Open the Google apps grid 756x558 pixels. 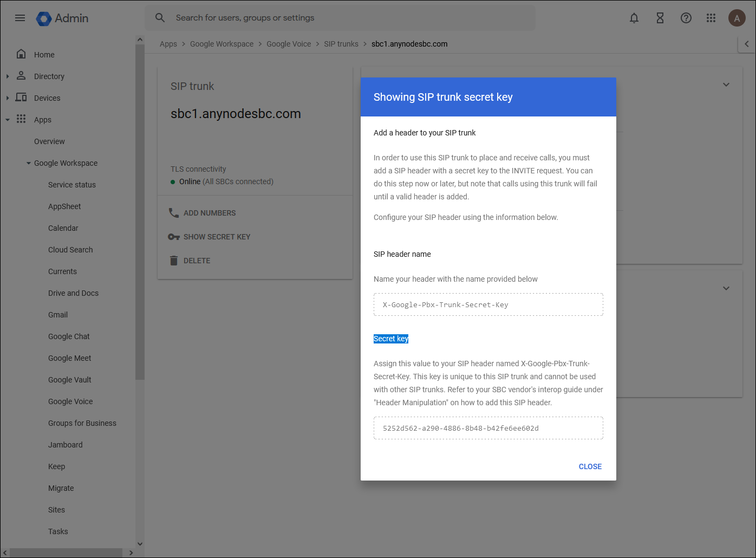tap(711, 18)
